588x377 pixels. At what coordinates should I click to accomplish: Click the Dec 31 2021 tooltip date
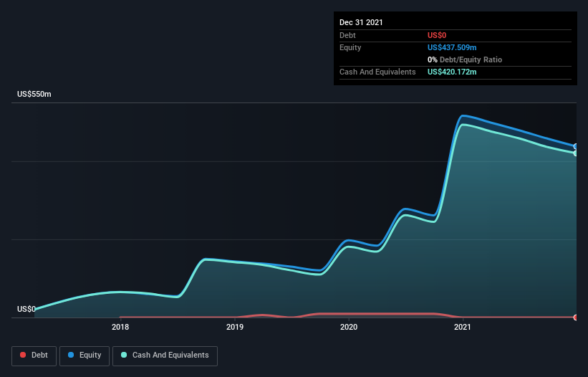click(x=361, y=22)
